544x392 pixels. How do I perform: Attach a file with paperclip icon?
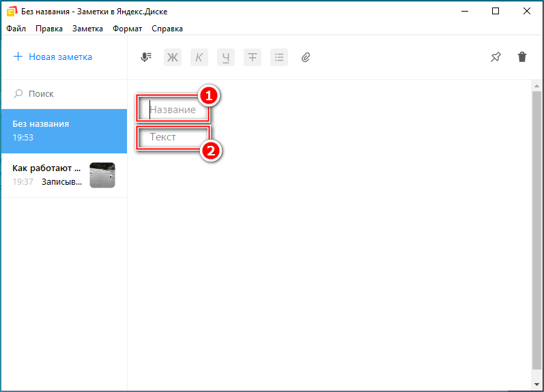(306, 57)
